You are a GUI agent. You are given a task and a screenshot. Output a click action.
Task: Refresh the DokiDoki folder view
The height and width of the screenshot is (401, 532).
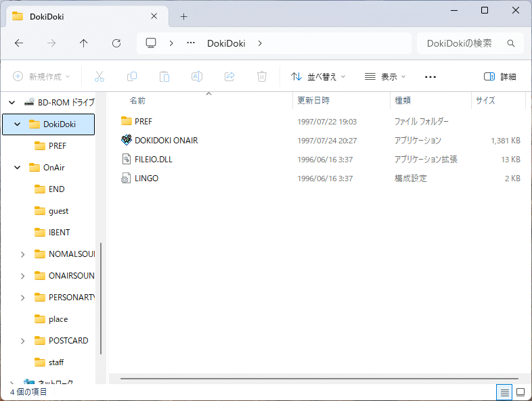[116, 43]
